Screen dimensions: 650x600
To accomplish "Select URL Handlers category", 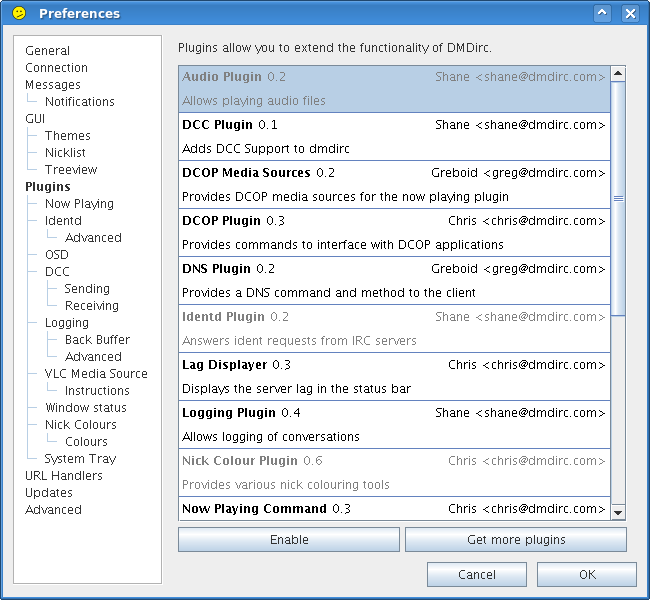I will [x=64, y=476].
